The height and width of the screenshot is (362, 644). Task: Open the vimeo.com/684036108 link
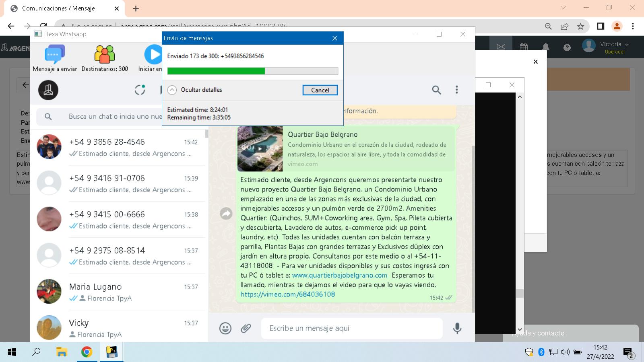(x=288, y=294)
